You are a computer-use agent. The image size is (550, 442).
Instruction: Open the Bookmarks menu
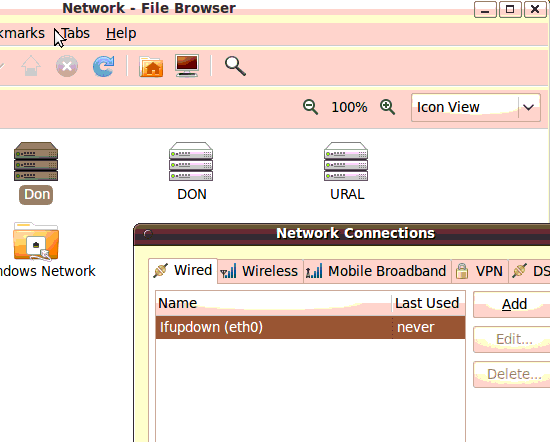point(22,33)
